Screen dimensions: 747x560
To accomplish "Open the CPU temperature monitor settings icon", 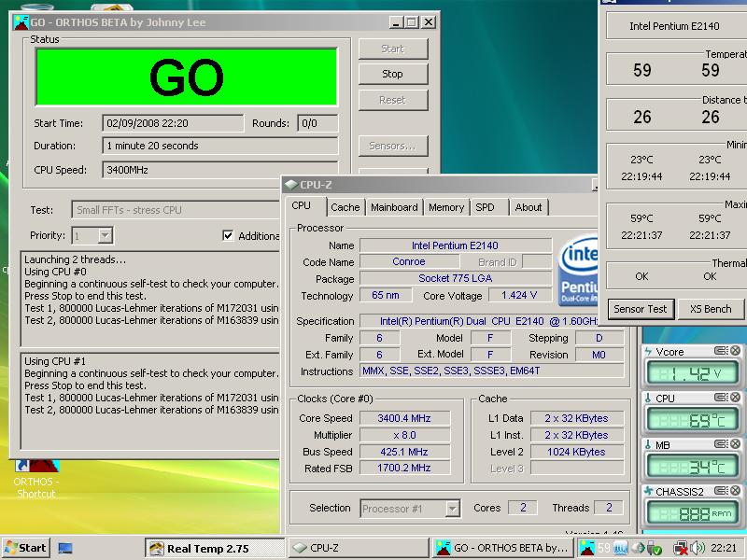I will (x=721, y=398).
